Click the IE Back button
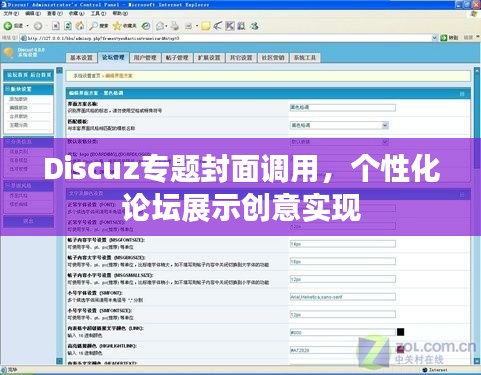This screenshot has width=481, height=375. tap(13, 26)
